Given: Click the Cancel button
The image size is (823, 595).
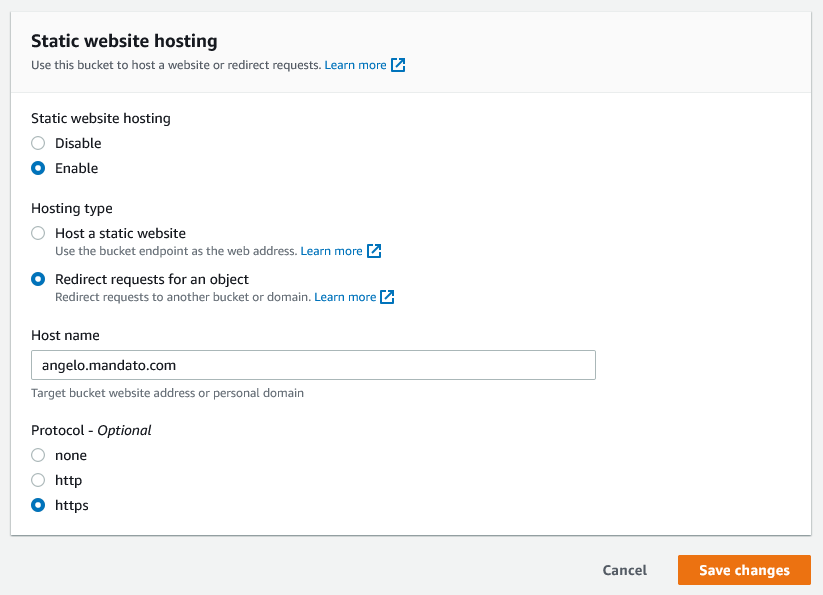Looking at the screenshot, I should coord(625,570).
